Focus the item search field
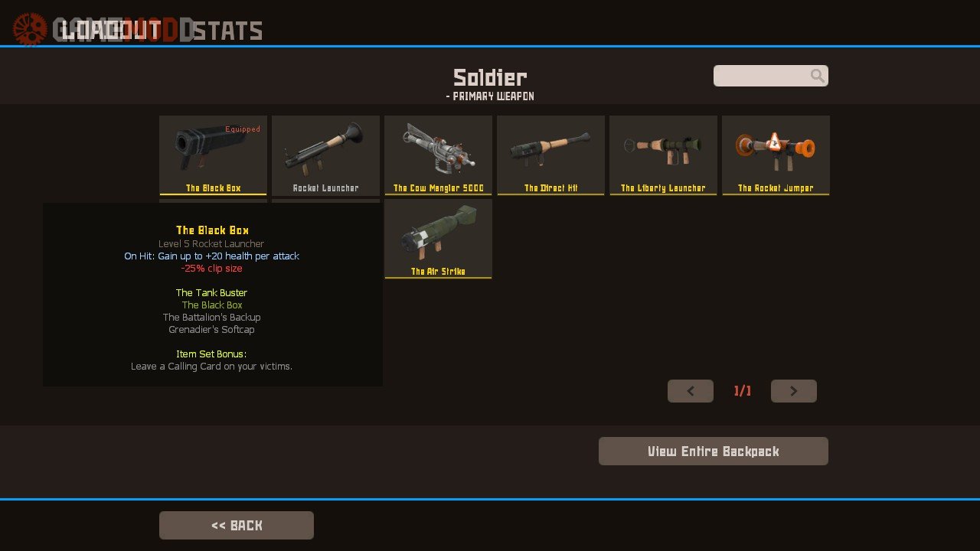Viewport: 980px width, 551px height. click(x=771, y=76)
